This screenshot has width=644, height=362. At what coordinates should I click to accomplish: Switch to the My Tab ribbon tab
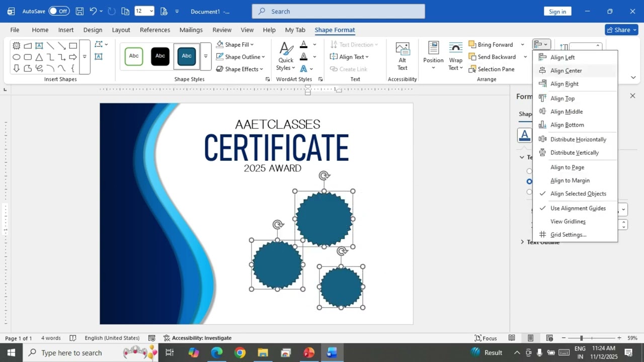coord(295,30)
